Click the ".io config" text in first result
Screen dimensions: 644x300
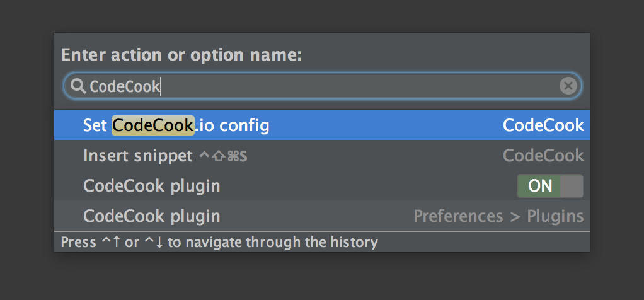[x=232, y=125]
